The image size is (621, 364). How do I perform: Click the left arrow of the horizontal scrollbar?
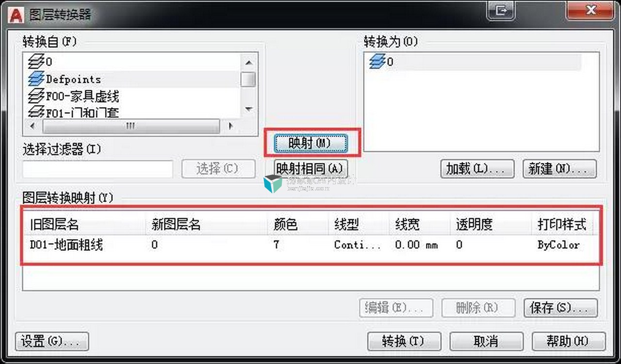(33, 126)
